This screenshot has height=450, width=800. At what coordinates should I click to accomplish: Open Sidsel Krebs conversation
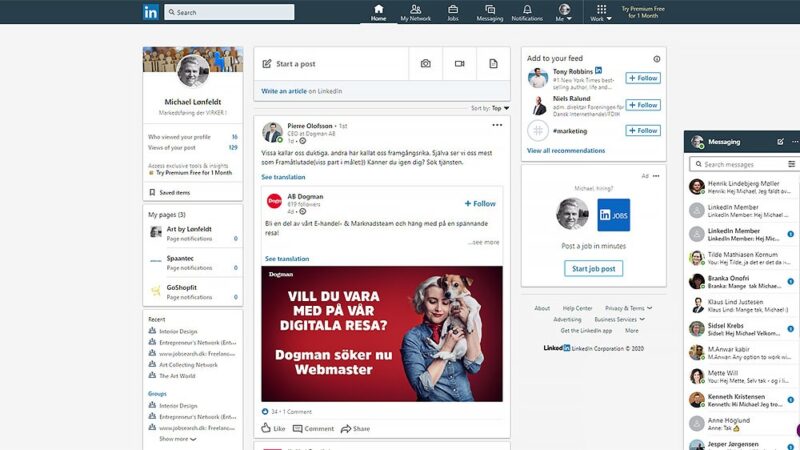click(742, 329)
